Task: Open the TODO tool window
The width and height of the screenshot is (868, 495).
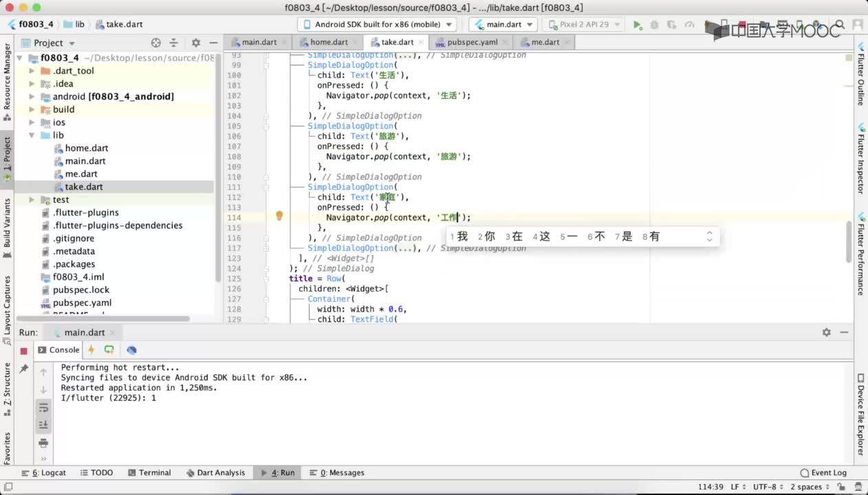Action: tap(96, 473)
